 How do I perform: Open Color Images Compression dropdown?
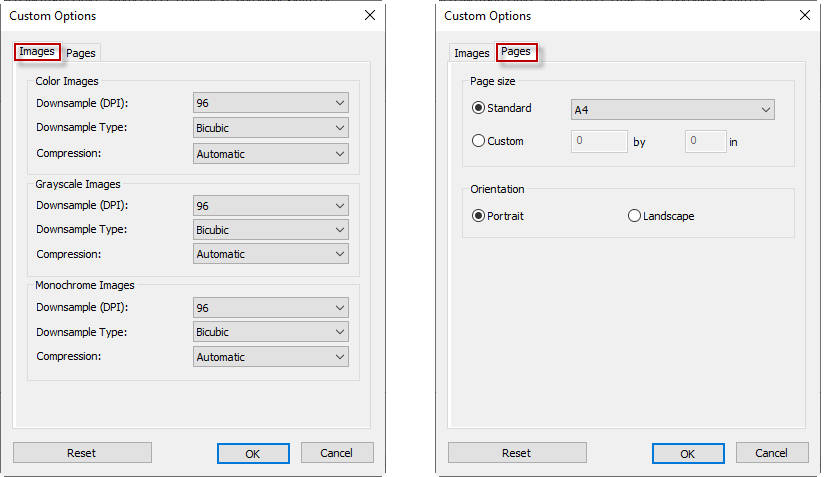pos(270,154)
